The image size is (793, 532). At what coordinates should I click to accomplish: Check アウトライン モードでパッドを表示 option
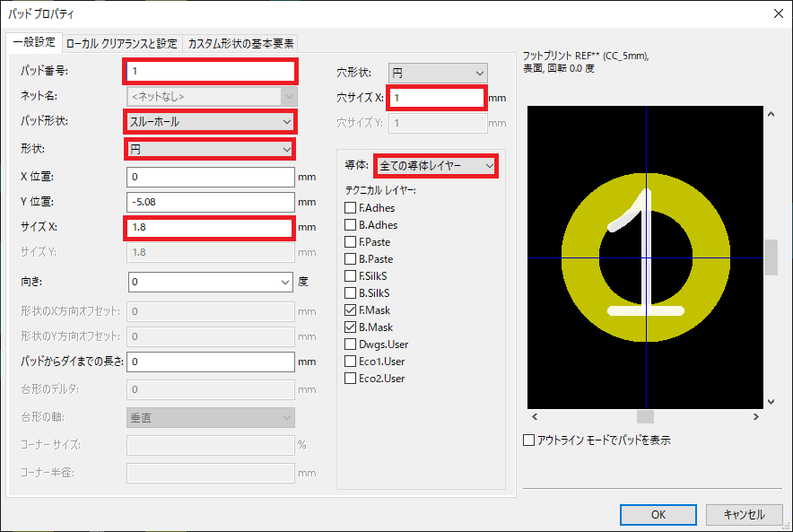coord(529,440)
